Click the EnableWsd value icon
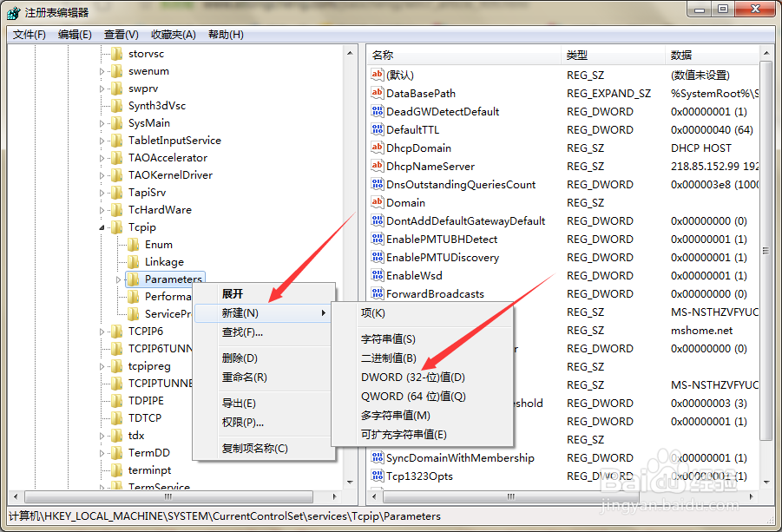The height and width of the screenshot is (532, 782). (x=377, y=275)
